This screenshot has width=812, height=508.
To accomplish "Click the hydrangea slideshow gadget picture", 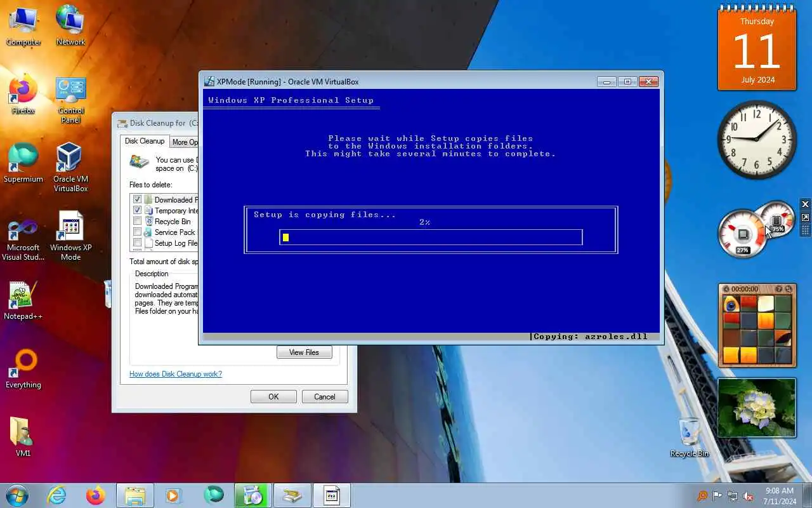I will [756, 408].
